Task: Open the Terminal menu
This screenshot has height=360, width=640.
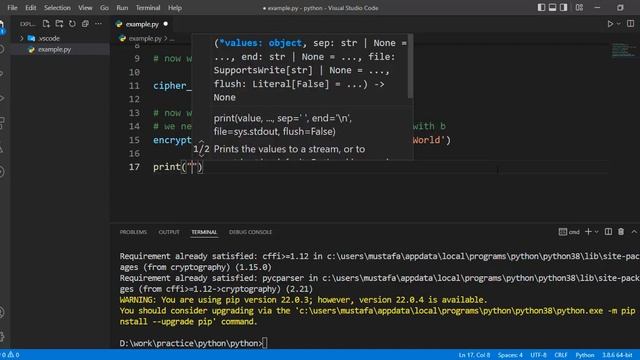Action: pos(148,8)
